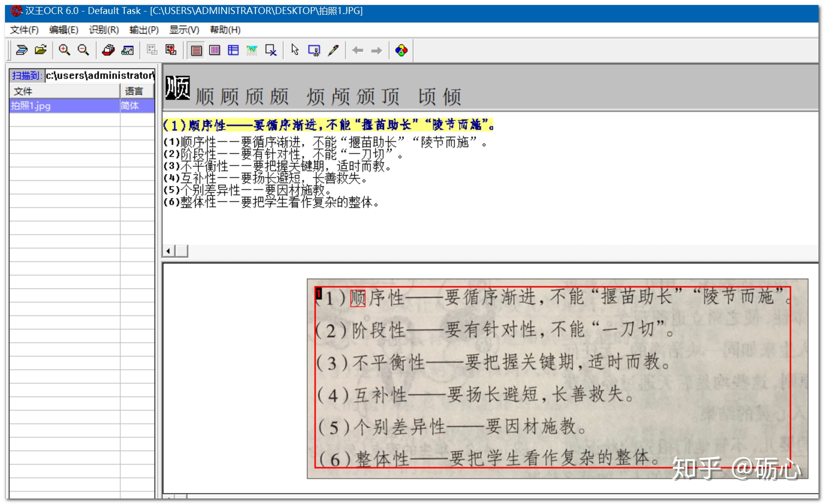Open the 识别(R) menu

(104, 30)
